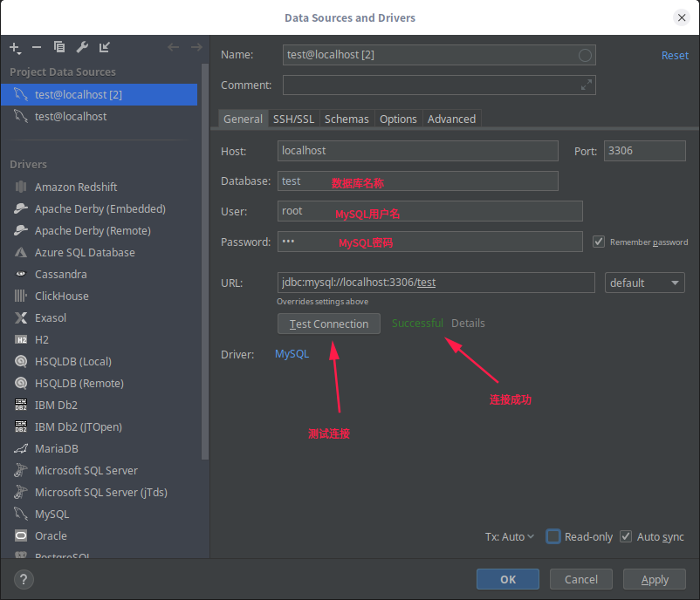
Task: Click the remove data source minus icon
Action: click(37, 47)
